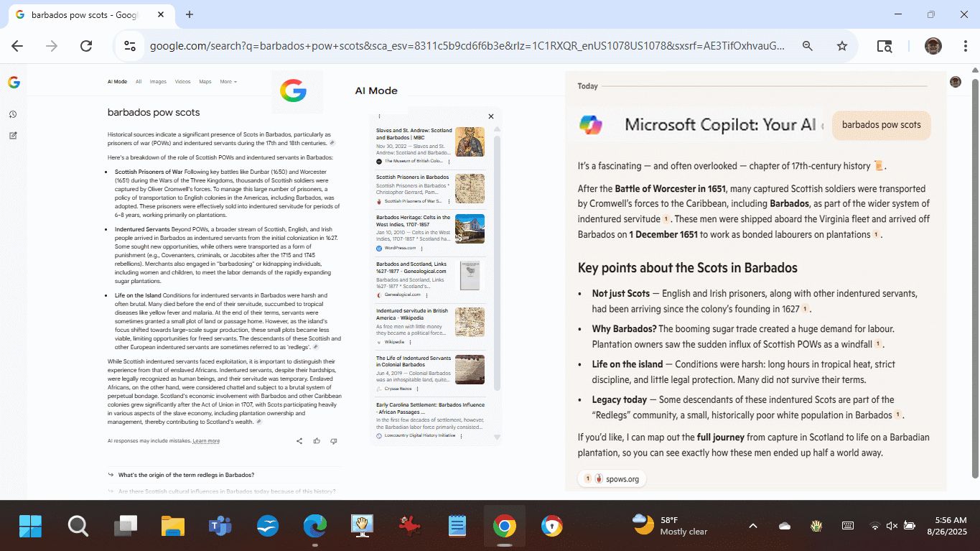
Task: Open Chrome's three-dot menu
Action: 966,46
